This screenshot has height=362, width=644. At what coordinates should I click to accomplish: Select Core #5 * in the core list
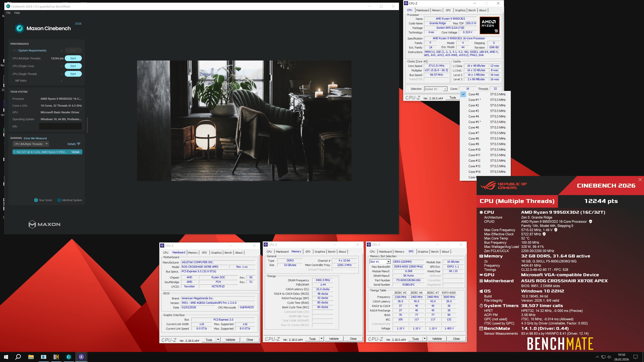click(485, 122)
